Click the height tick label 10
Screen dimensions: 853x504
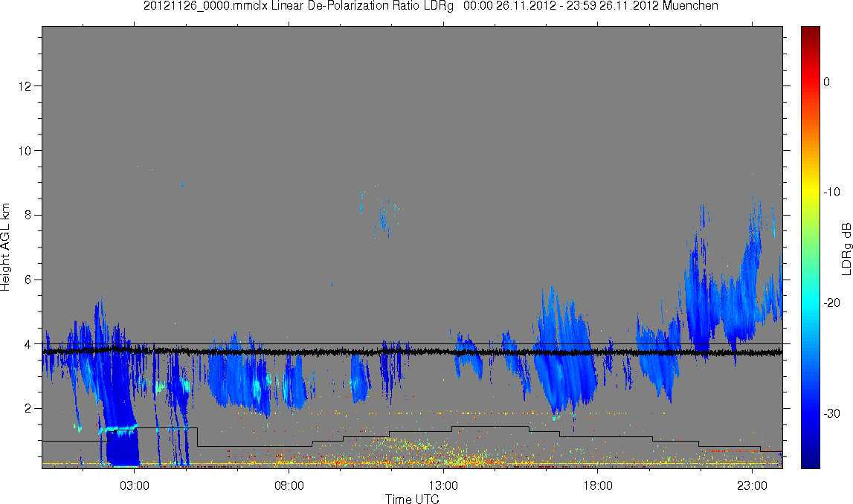click(x=25, y=151)
